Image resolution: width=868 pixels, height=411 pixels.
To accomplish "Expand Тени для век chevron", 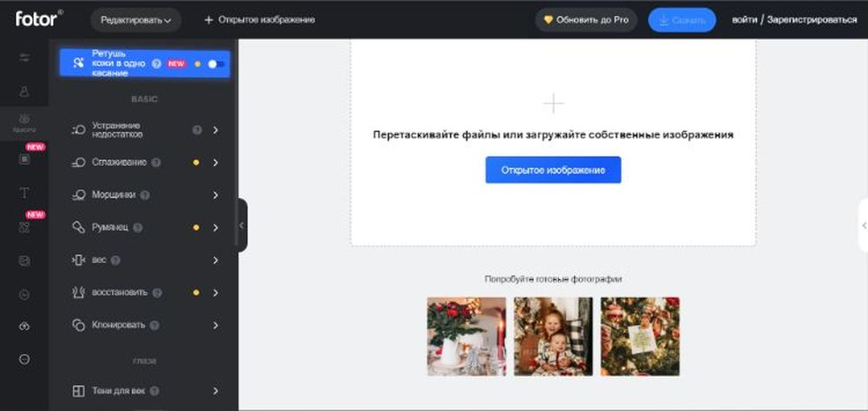I will [216, 391].
